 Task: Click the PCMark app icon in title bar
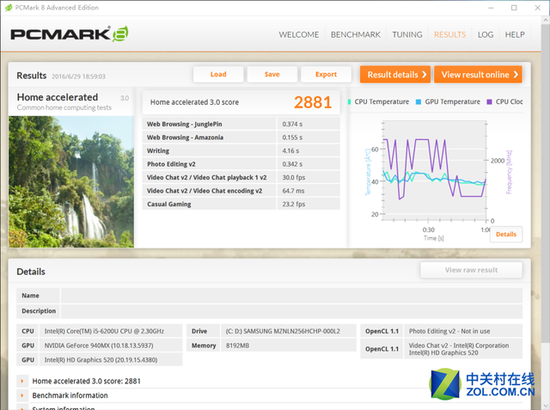pyautogui.click(x=8, y=7)
